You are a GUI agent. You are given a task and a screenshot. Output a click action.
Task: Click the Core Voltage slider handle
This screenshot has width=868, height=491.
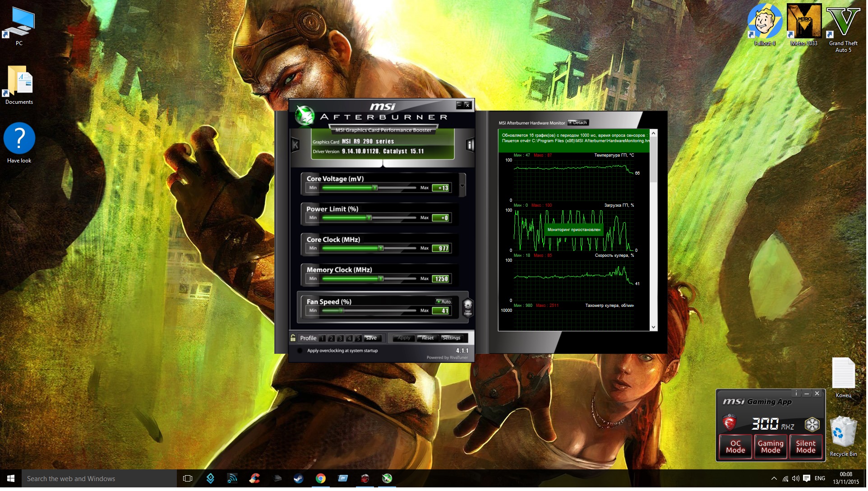[375, 188]
